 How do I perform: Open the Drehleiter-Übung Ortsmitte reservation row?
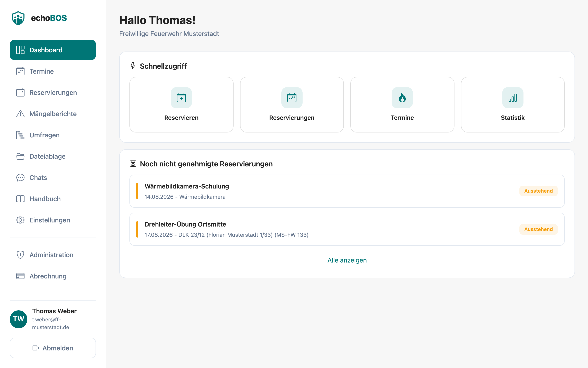[347, 229]
